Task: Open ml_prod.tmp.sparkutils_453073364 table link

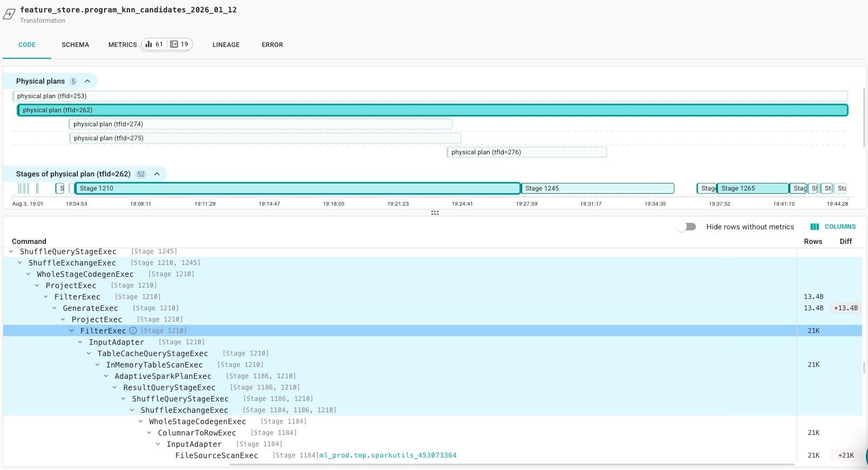Action: [388, 455]
